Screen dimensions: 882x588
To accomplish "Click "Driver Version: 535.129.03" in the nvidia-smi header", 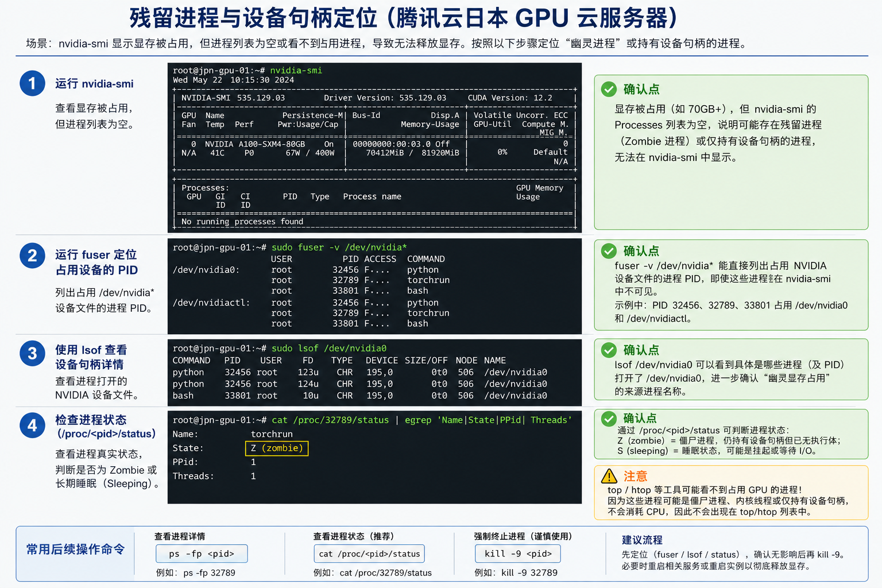I will tap(385, 98).
